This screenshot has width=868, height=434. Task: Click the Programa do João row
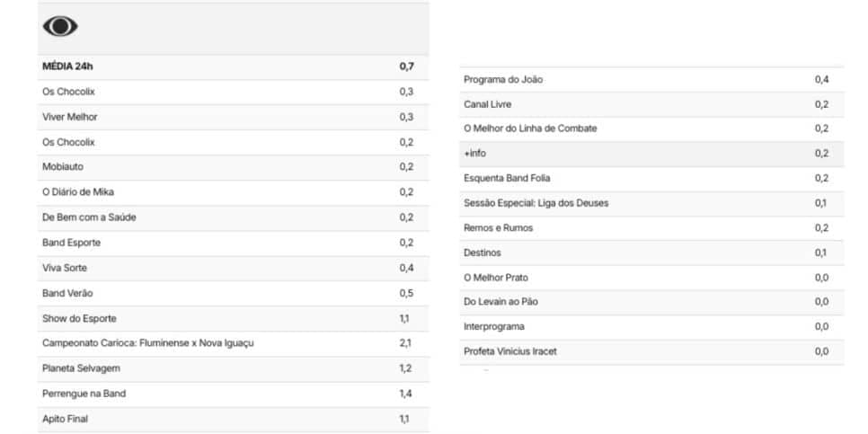coord(651,80)
